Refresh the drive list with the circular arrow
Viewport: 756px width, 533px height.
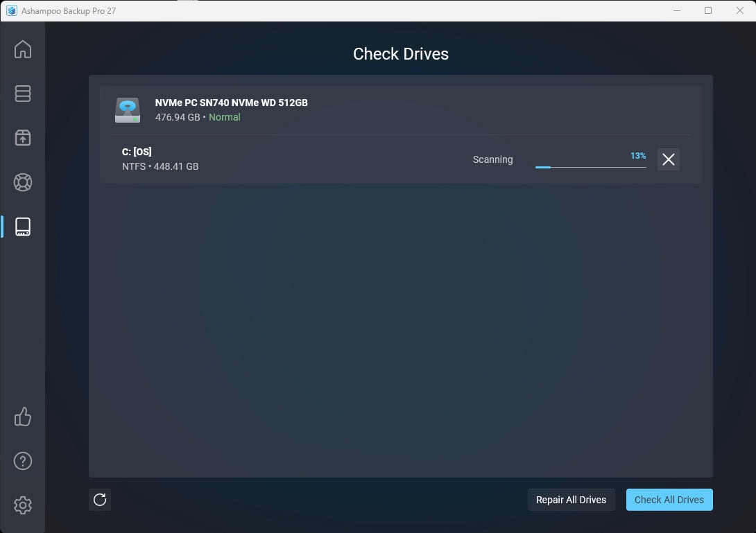99,500
